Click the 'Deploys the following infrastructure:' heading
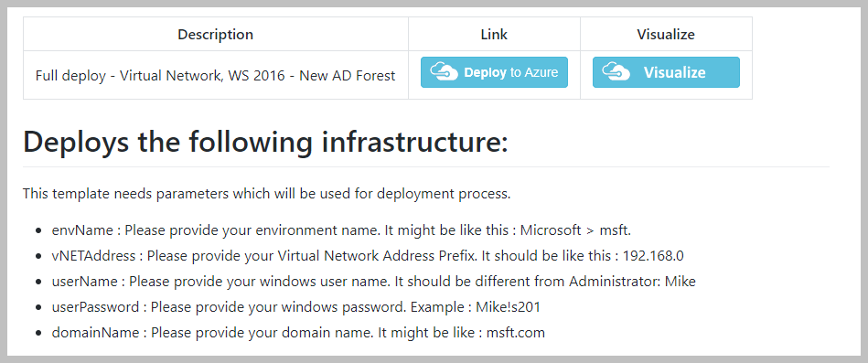The width and height of the screenshot is (868, 363). 265,144
